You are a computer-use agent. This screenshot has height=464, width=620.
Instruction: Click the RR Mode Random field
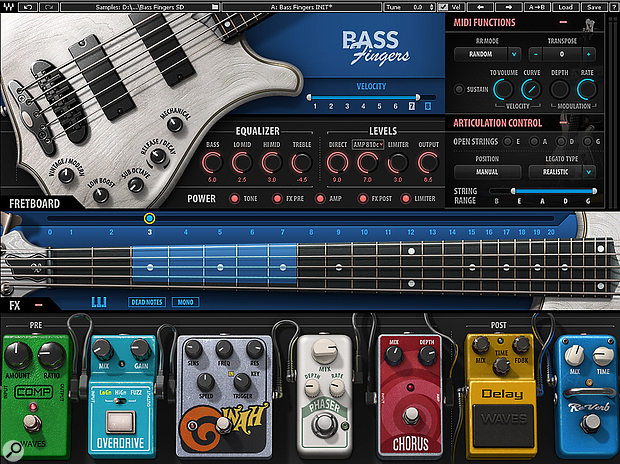point(481,54)
